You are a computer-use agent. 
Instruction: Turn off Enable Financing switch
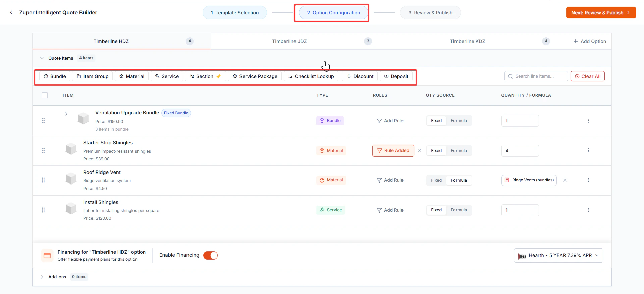click(x=210, y=255)
